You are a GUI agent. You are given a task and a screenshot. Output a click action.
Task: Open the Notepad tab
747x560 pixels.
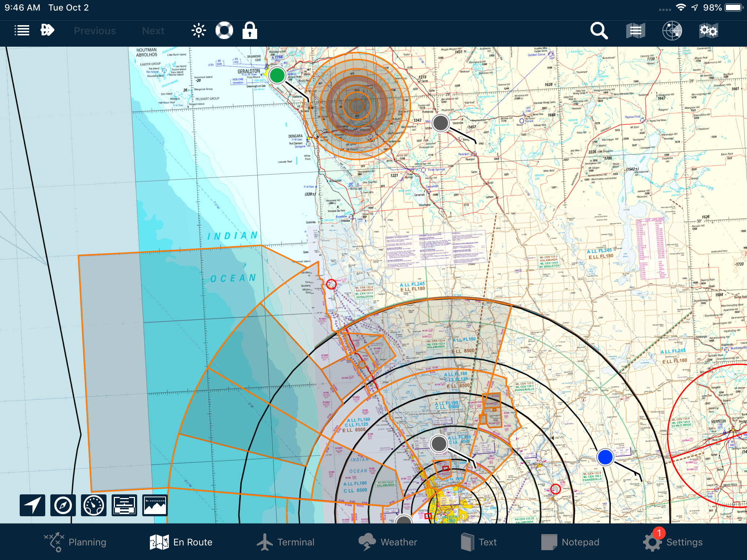click(x=570, y=542)
